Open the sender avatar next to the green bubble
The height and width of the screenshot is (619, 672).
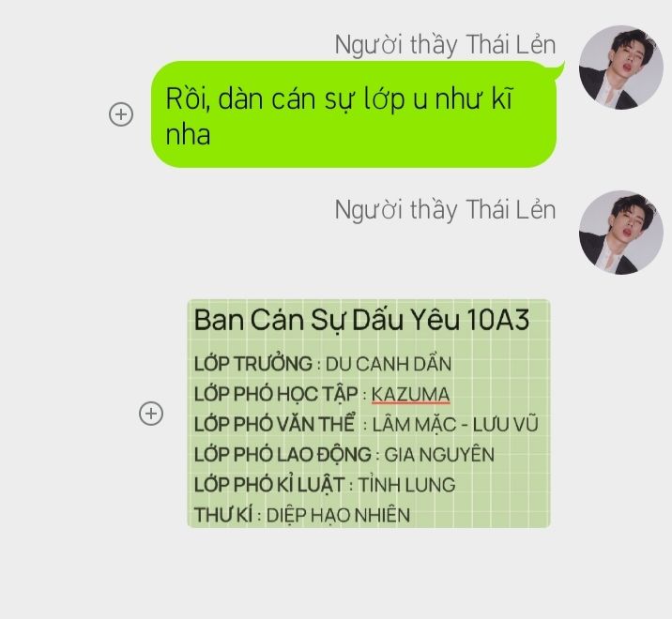[x=620, y=68]
